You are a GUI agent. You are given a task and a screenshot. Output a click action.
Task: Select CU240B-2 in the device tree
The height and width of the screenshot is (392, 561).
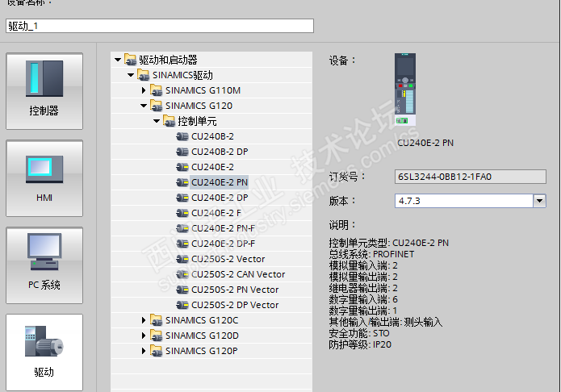[212, 136]
